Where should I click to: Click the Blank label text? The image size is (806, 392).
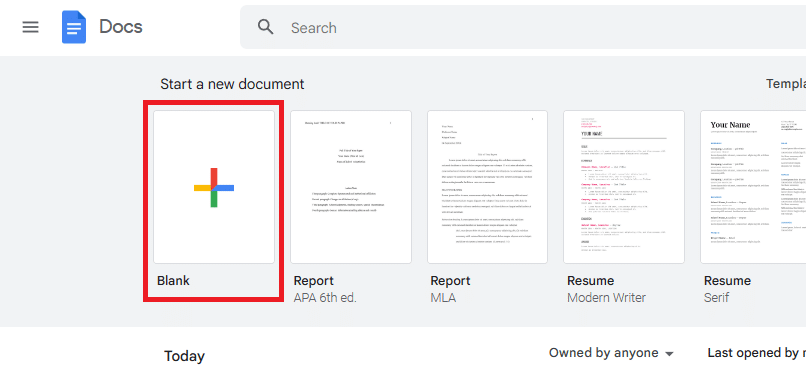pos(173,281)
